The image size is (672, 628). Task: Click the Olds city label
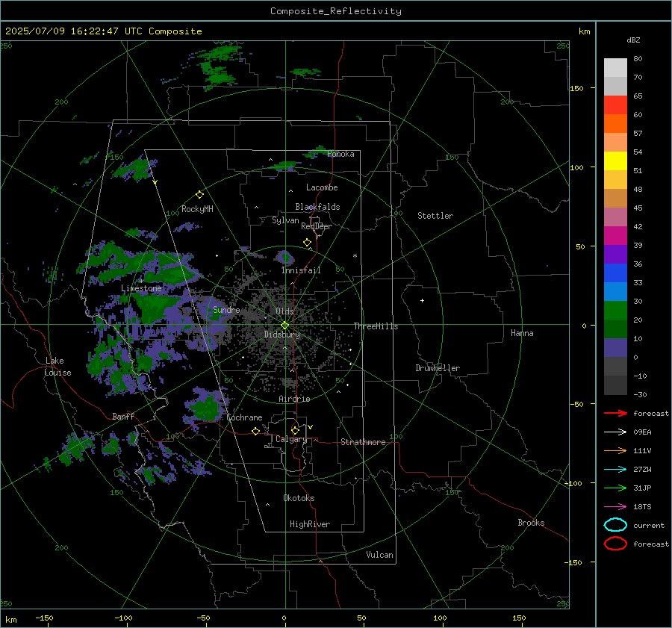point(284,311)
